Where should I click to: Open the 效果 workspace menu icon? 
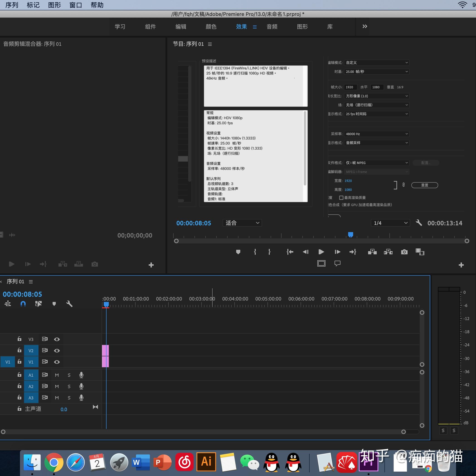point(255,27)
